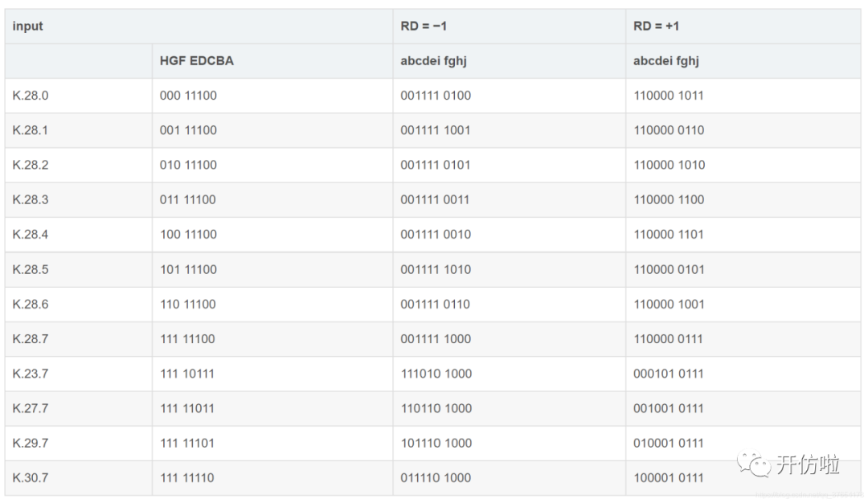868x503 pixels.
Task: Click 'abcdei fghj' under the RD = +1 column
Action: [x=666, y=61]
